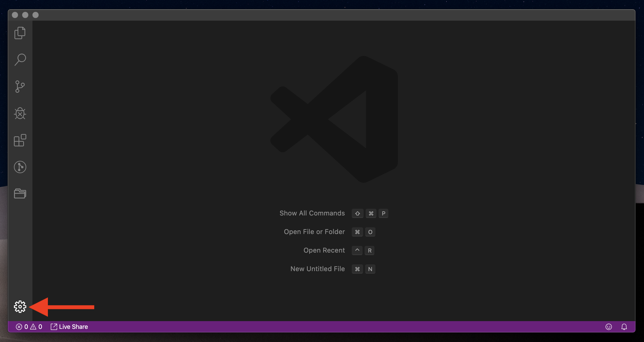Click the Open Recent label
Viewport: 644px width, 342px height.
click(x=324, y=250)
